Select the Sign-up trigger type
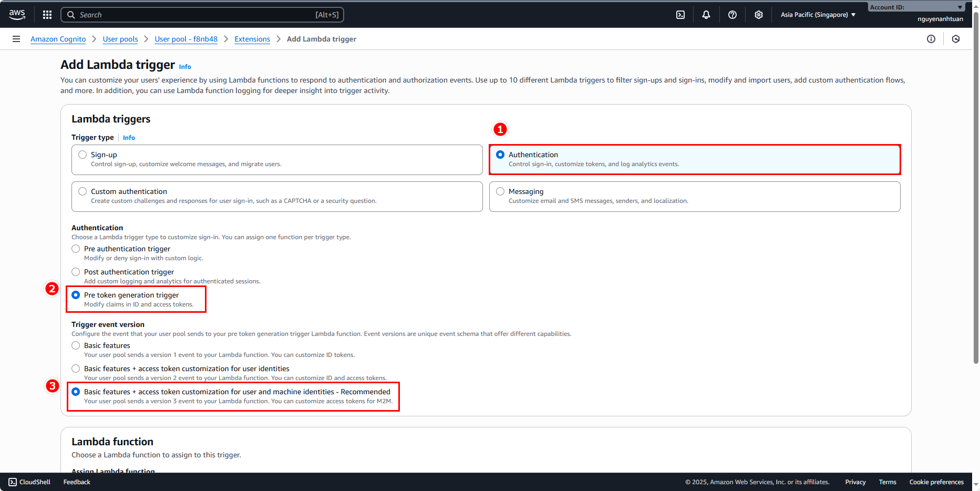 pos(82,155)
